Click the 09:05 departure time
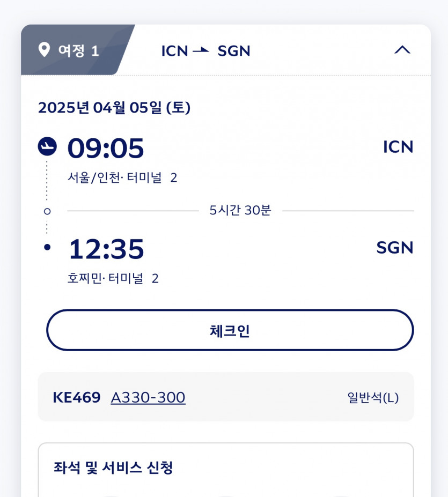The height and width of the screenshot is (497, 448). pos(106,149)
